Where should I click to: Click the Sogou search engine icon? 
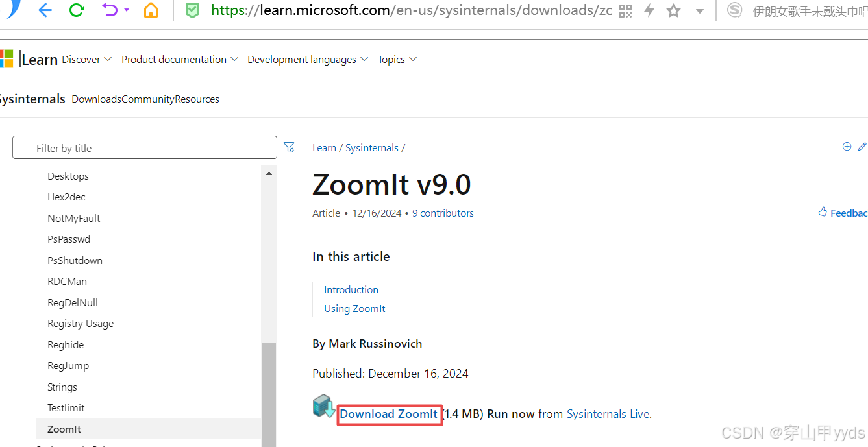point(734,10)
